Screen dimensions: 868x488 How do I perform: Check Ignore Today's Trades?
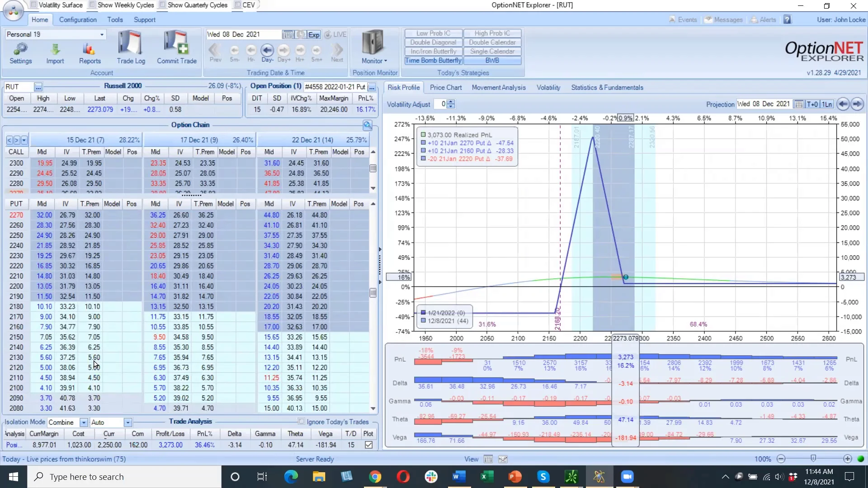(x=301, y=422)
